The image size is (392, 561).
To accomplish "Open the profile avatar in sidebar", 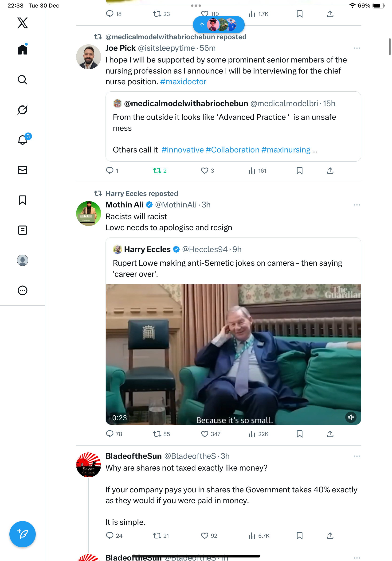I will click(x=23, y=260).
